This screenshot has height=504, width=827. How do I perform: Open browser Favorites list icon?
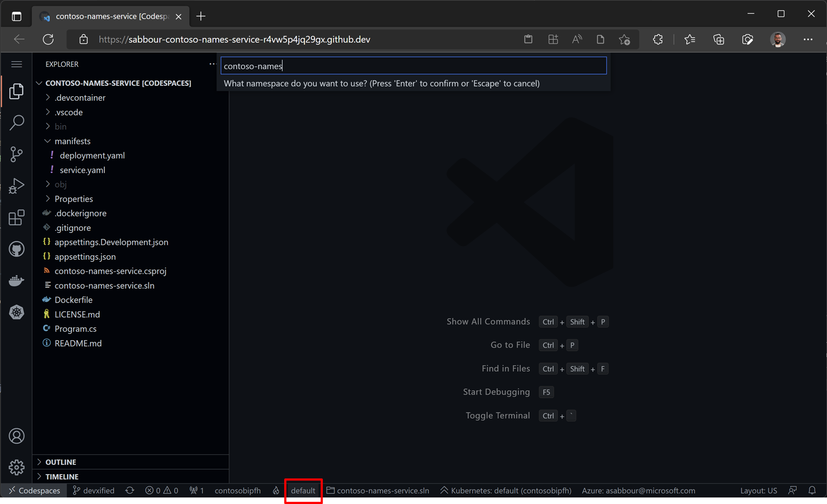pyautogui.click(x=690, y=40)
